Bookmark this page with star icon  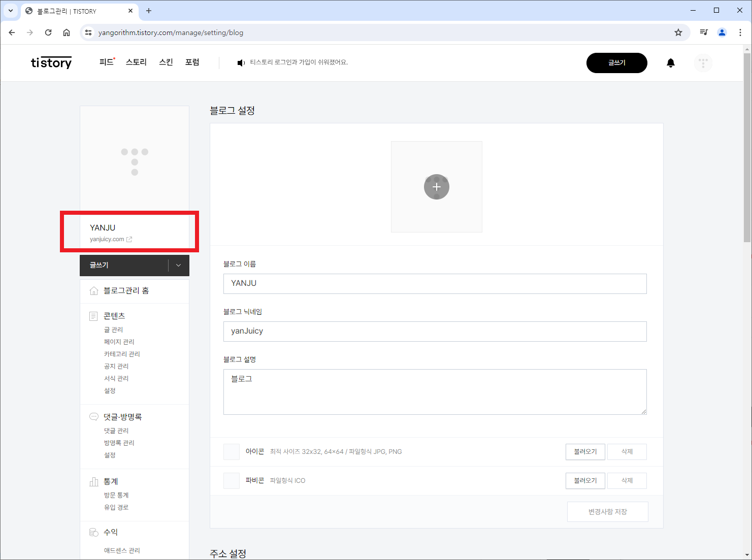678,32
